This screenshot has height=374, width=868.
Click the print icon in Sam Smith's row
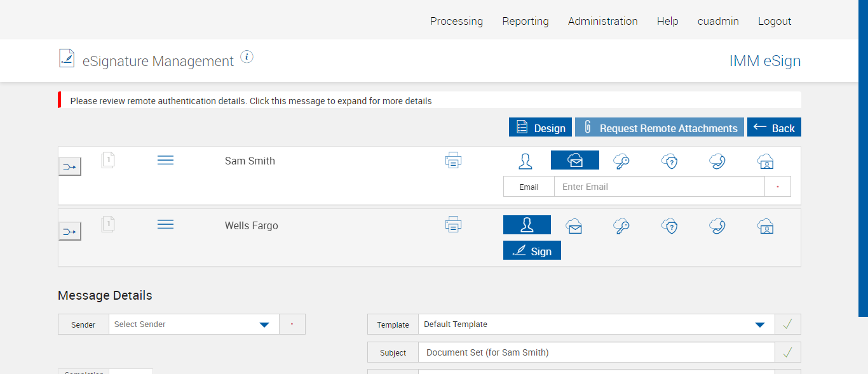click(x=453, y=160)
